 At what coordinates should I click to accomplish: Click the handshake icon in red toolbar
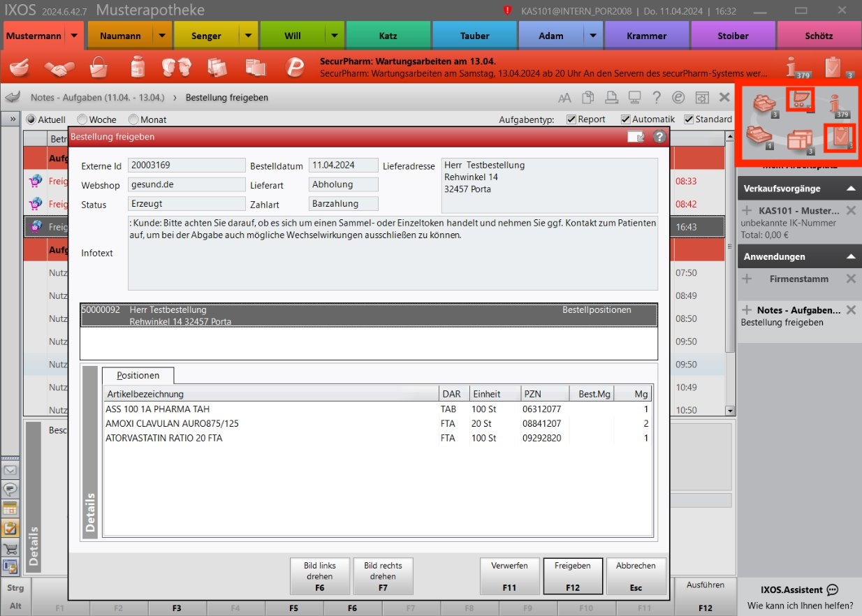tap(59, 67)
